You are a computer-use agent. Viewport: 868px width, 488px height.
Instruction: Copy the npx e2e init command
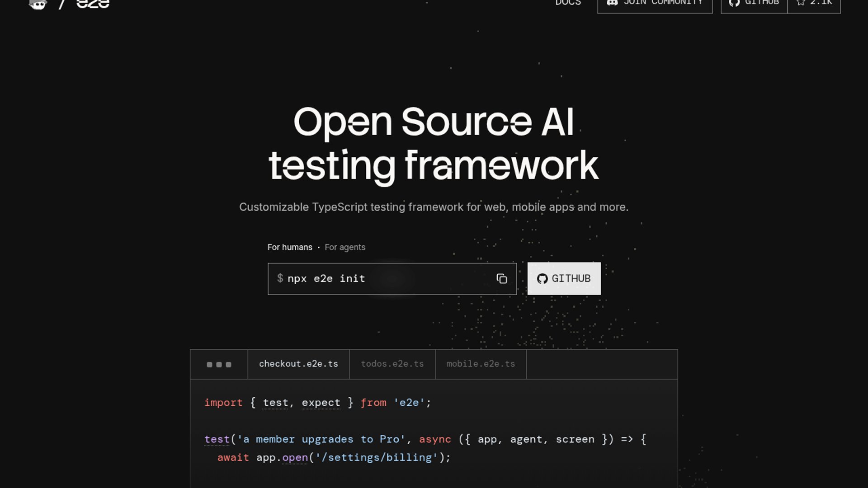501,279
